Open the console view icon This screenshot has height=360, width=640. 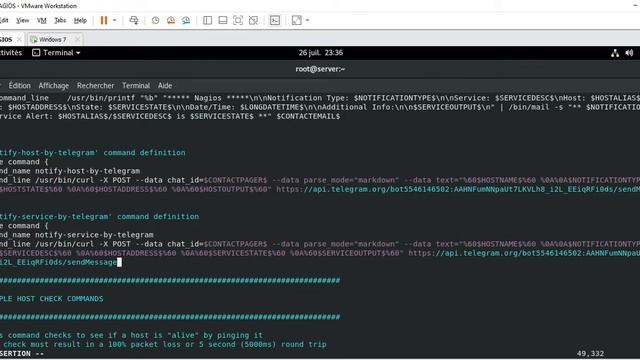pos(275,20)
